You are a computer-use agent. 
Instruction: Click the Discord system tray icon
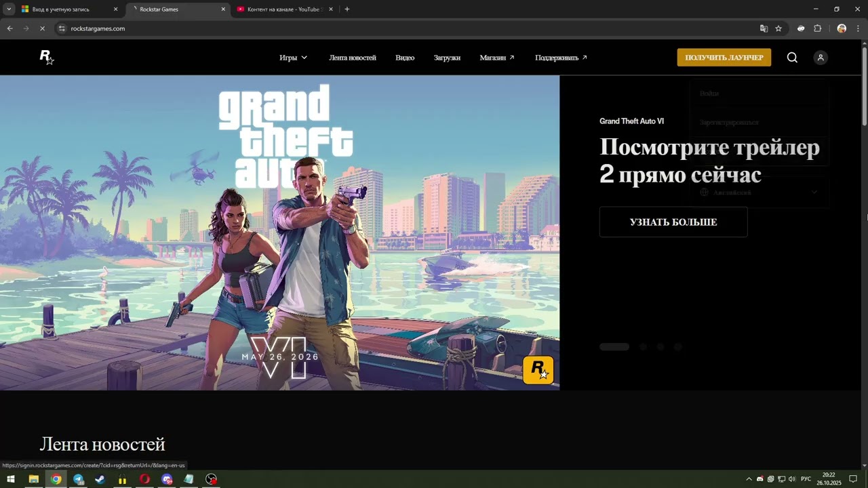(x=759, y=479)
